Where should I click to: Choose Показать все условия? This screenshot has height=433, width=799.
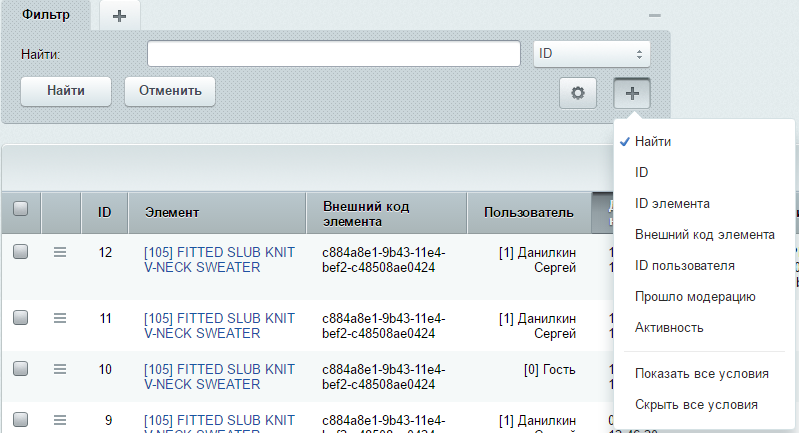pyautogui.click(x=702, y=374)
